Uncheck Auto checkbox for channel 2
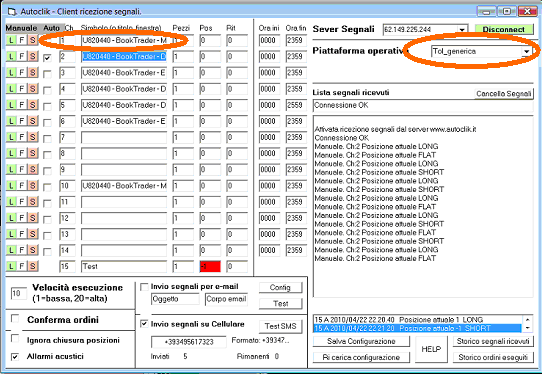Viewport: 542px width, 374px height. [47, 58]
